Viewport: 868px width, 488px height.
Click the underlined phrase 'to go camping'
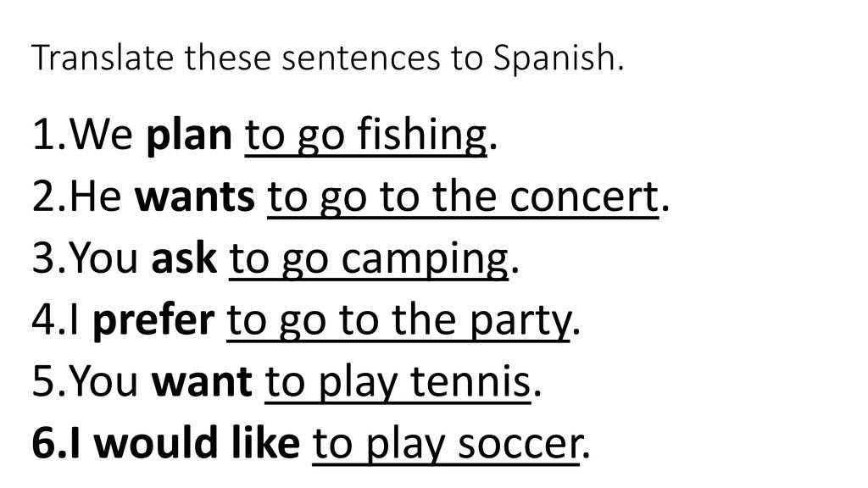[369, 260]
